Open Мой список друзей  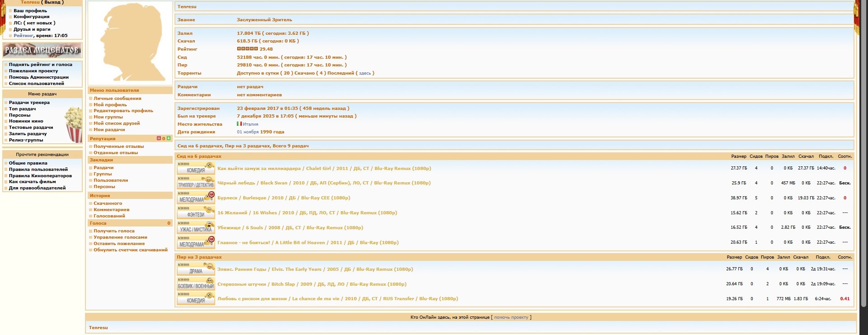coord(117,123)
